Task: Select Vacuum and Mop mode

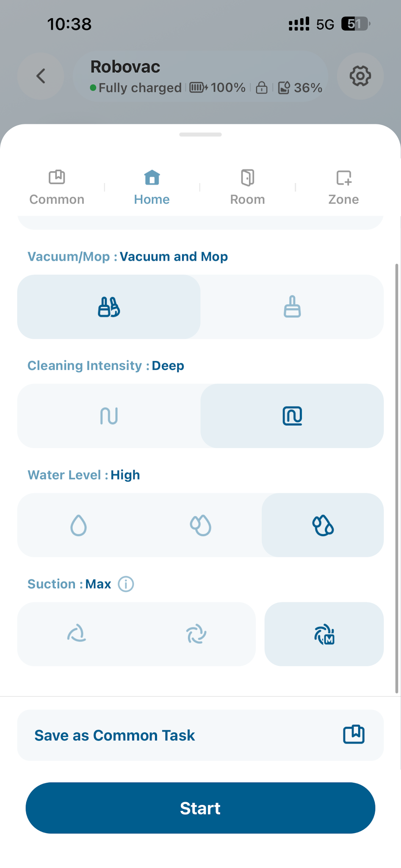Action: pyautogui.click(x=109, y=307)
